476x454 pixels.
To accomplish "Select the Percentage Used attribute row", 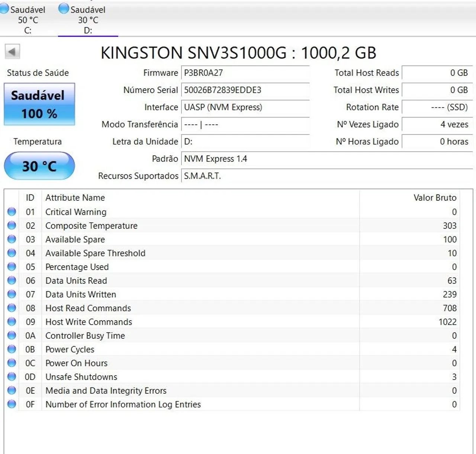I will point(186,267).
